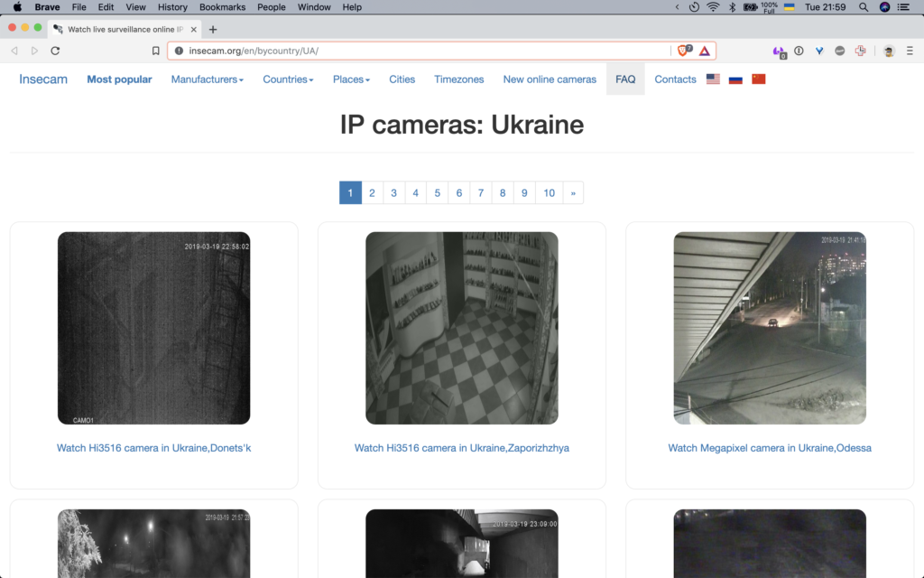Expand the Places dropdown
This screenshot has width=924, height=578.
[351, 79]
